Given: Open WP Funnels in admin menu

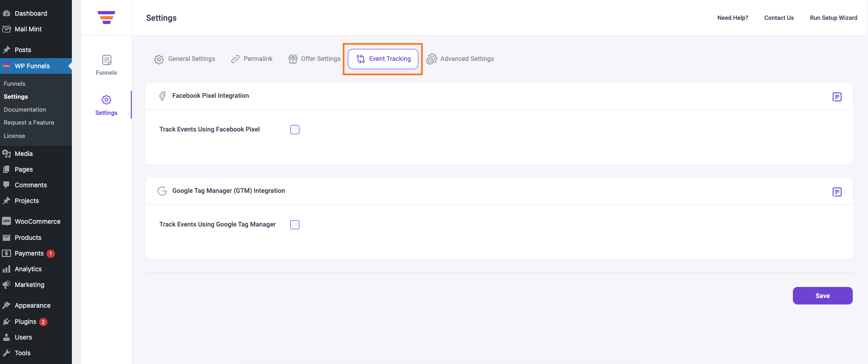Looking at the screenshot, I should pos(36,66).
